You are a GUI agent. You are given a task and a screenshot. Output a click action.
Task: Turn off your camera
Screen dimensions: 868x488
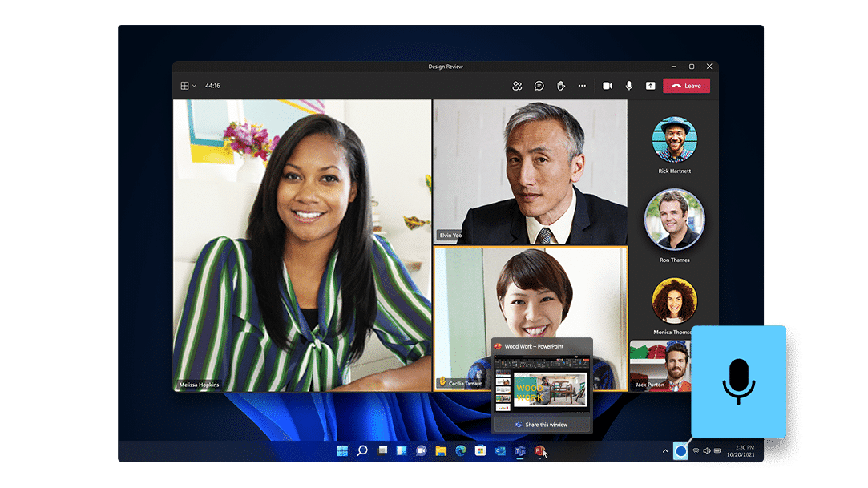(x=608, y=86)
